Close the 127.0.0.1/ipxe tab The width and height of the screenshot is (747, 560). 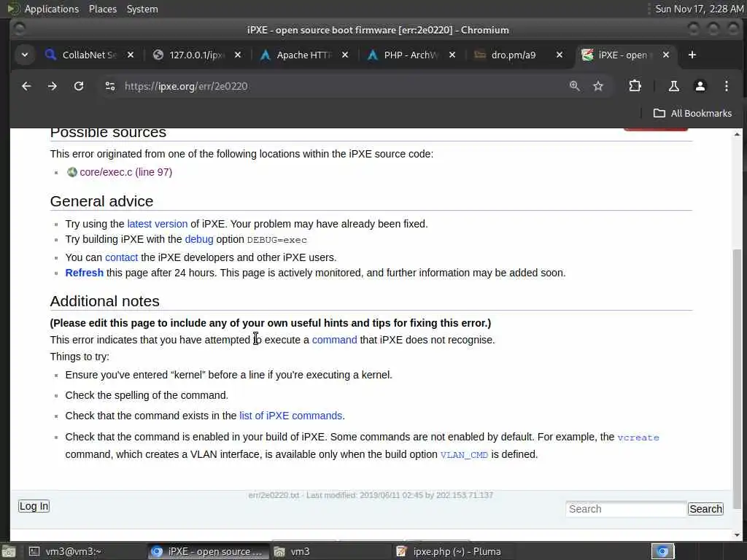pyautogui.click(x=238, y=55)
